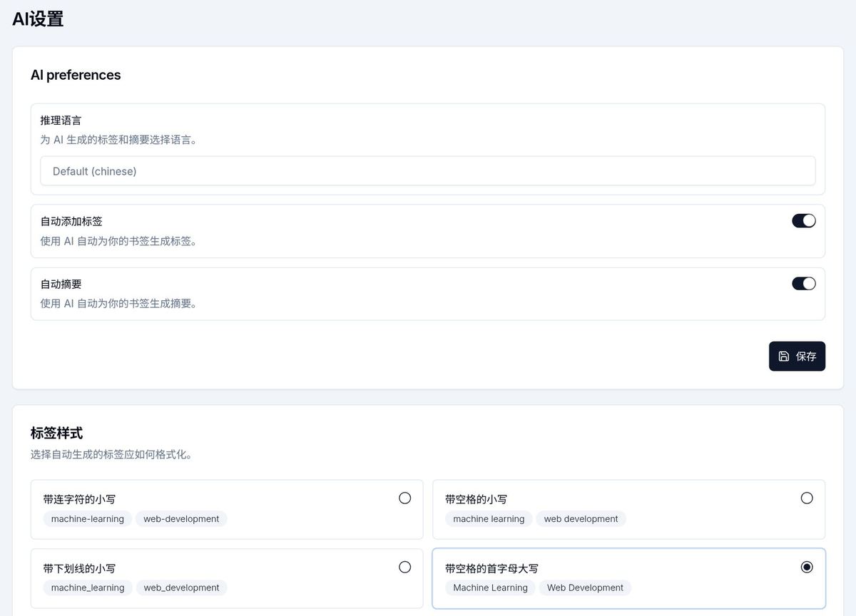Choose the 带空格的小写 radio option
Screen dimensions: 856x616
coord(807,498)
